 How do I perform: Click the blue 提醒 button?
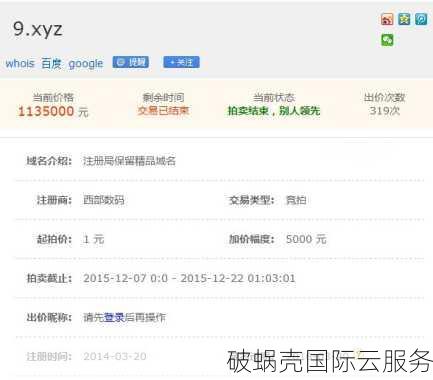[131, 62]
